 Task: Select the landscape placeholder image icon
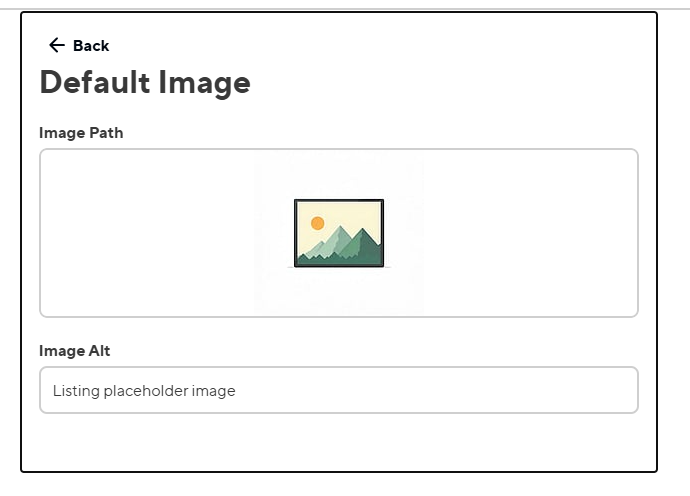click(339, 233)
